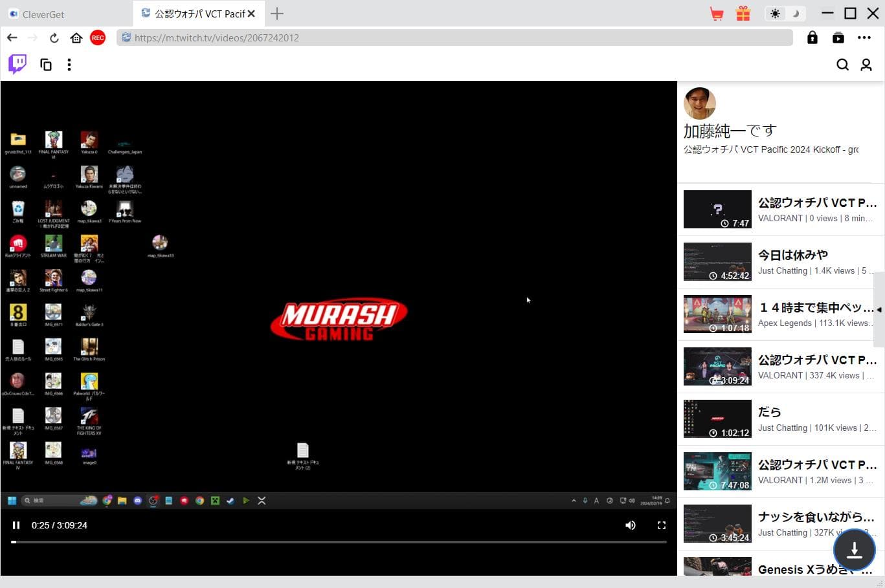Click the 0:25 / 3:09:24 playback time
885x588 pixels.
(60, 525)
